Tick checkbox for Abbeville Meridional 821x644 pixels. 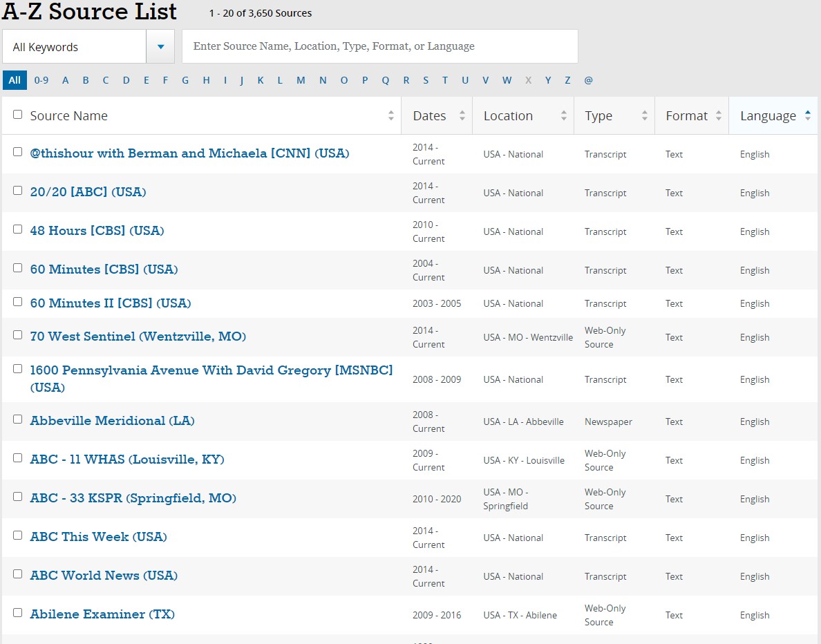18,419
